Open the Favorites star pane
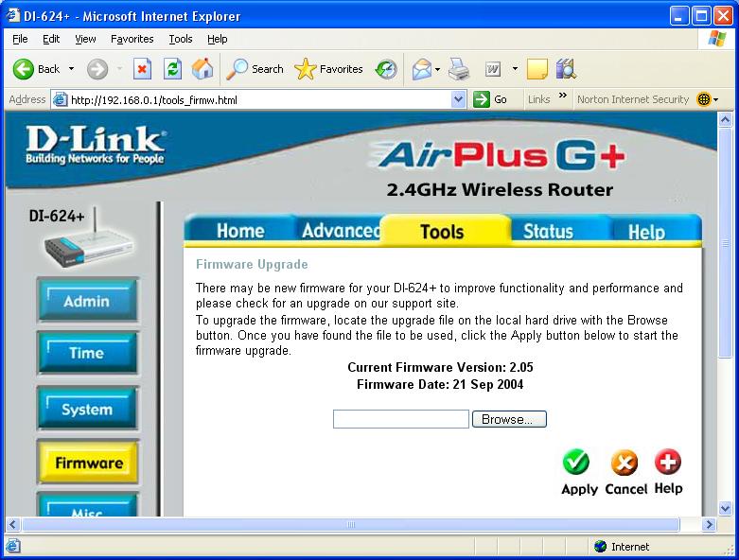739x560 pixels. [x=328, y=69]
